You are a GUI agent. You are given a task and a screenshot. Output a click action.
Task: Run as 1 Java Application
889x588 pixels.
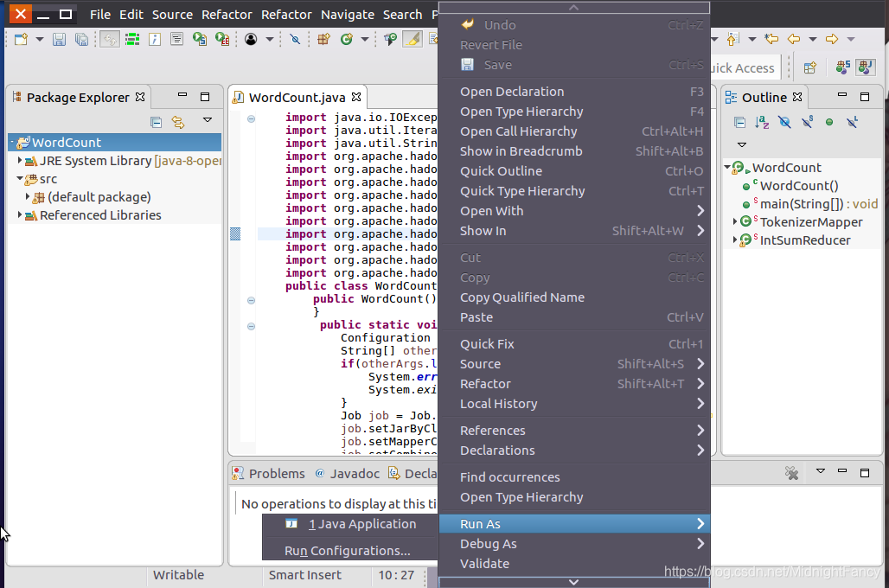(350, 524)
